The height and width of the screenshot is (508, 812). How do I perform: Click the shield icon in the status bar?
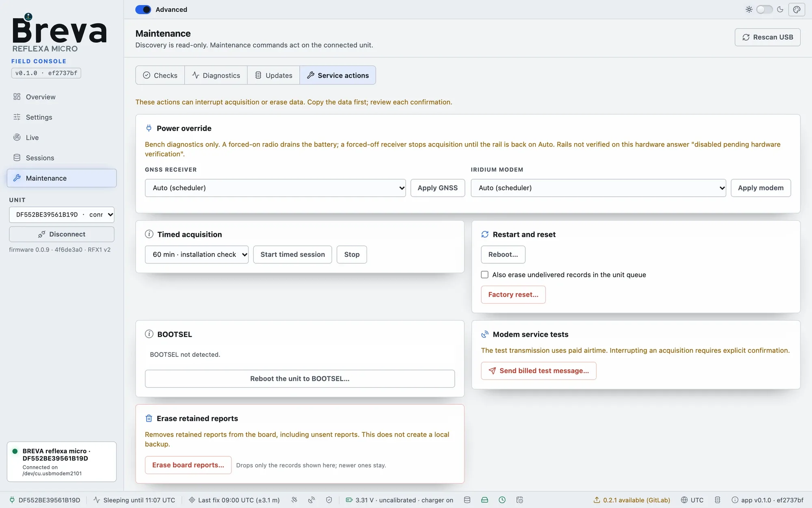[329, 500]
